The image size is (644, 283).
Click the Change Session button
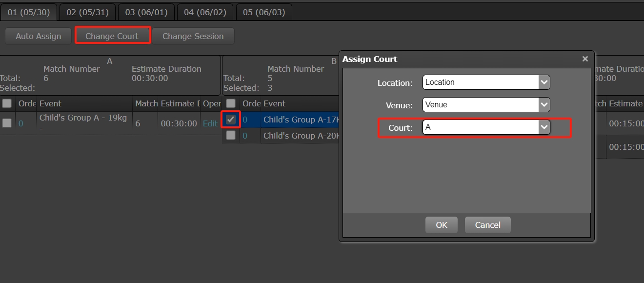coord(193,36)
